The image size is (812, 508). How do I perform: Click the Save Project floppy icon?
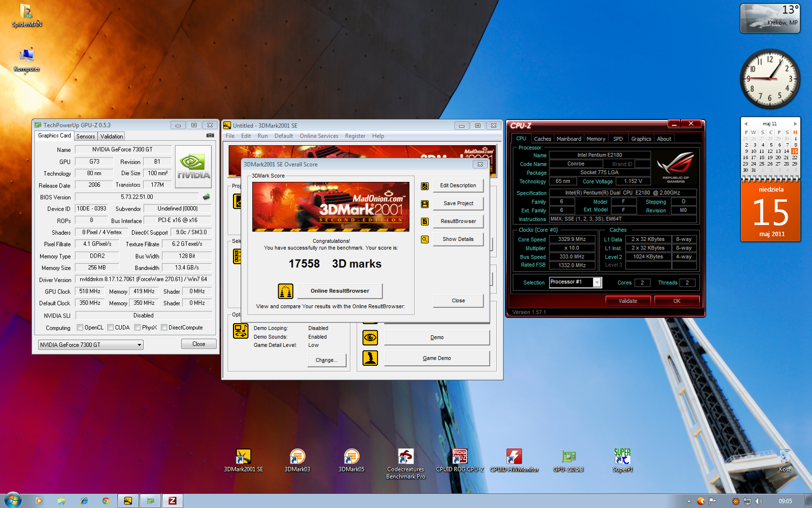click(425, 204)
